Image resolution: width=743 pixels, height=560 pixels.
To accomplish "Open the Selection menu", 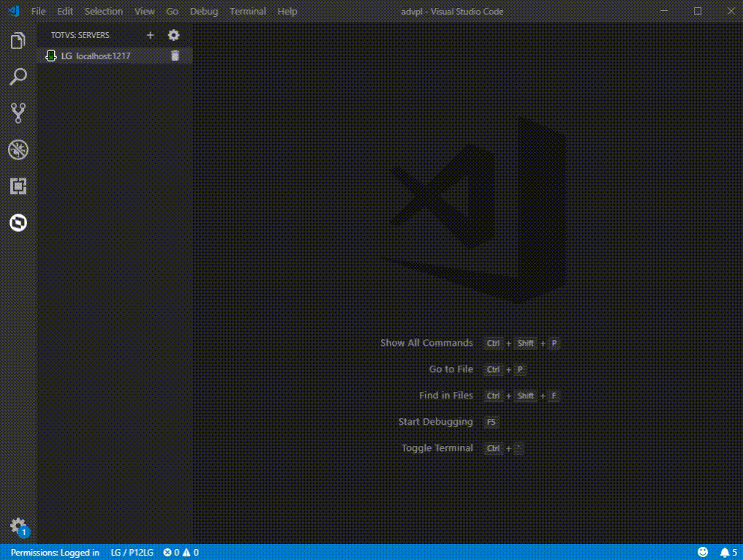I will point(104,12).
